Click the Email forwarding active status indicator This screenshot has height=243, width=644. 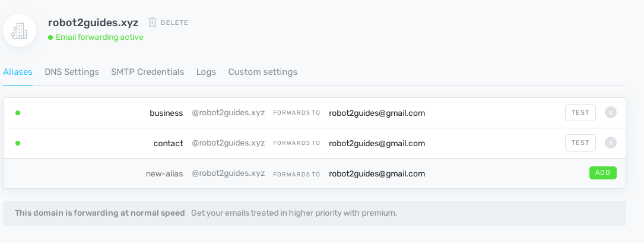96,37
